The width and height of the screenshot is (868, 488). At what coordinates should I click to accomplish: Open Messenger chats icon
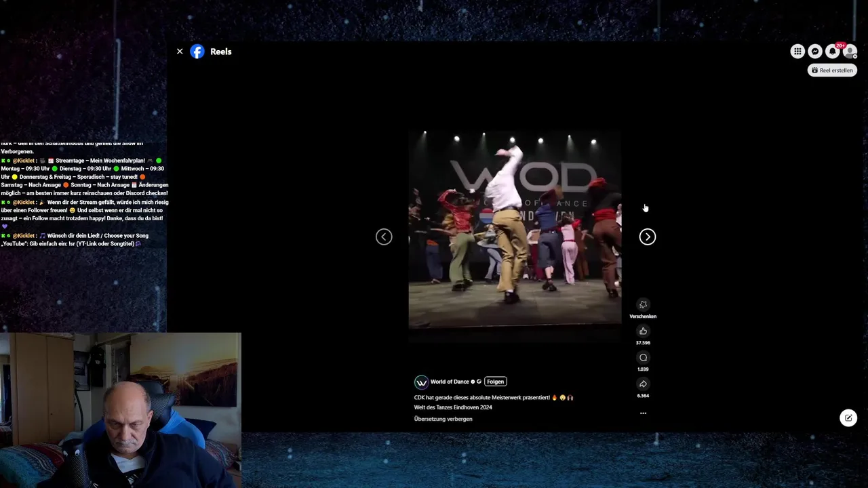pos(815,52)
